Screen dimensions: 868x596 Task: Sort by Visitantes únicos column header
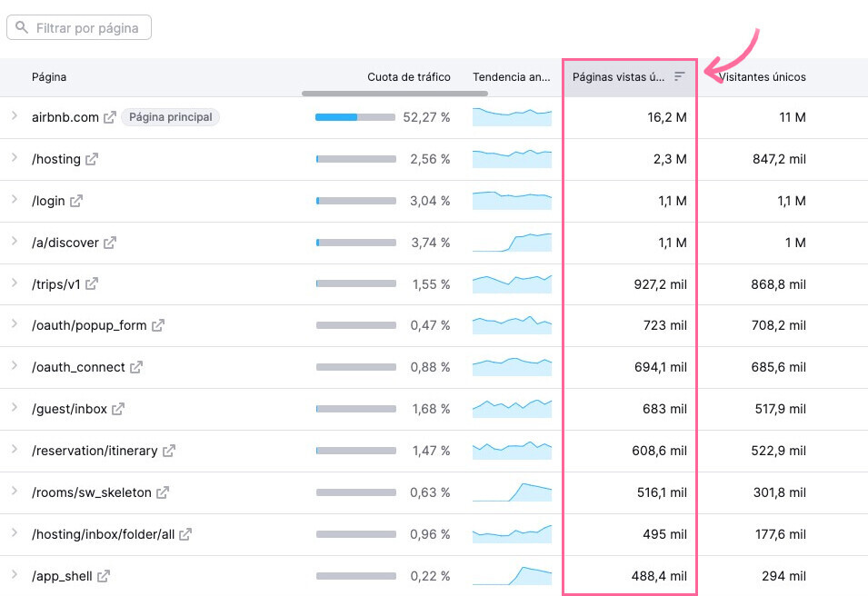[x=762, y=77]
